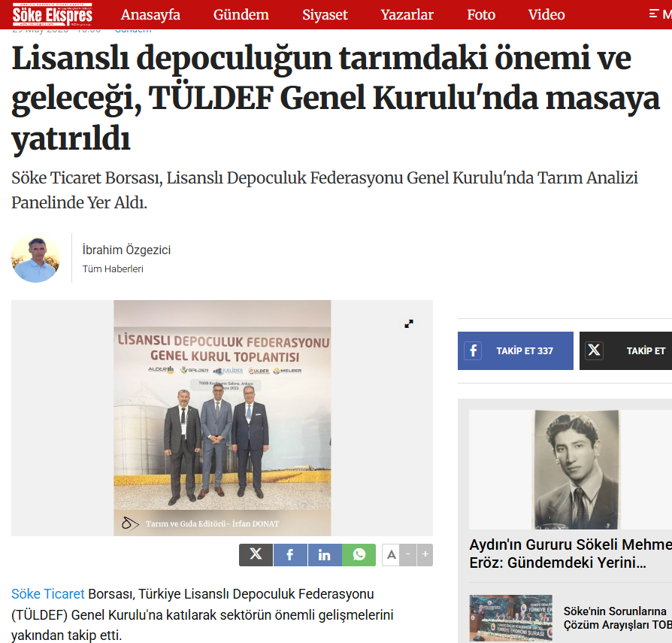Open the Anasayfa menu item
The height and width of the screenshot is (643, 672).
(x=150, y=14)
